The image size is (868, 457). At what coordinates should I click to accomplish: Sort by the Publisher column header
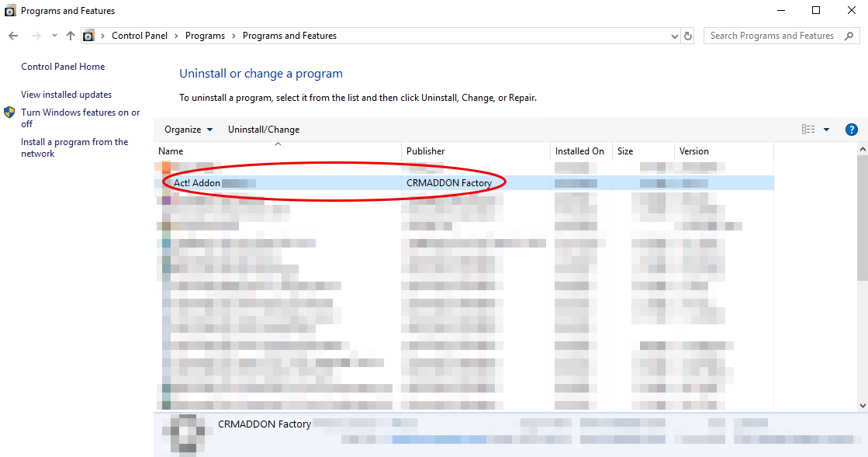pyautogui.click(x=475, y=151)
